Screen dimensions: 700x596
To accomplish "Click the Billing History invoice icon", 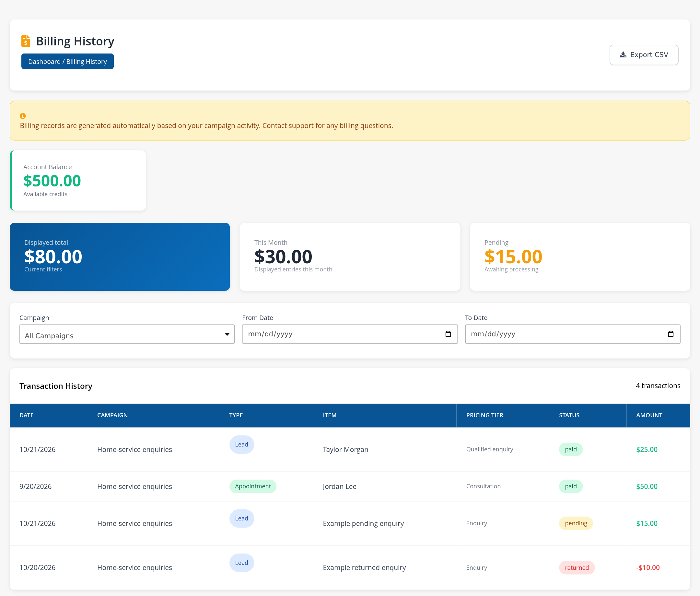I will coord(26,41).
